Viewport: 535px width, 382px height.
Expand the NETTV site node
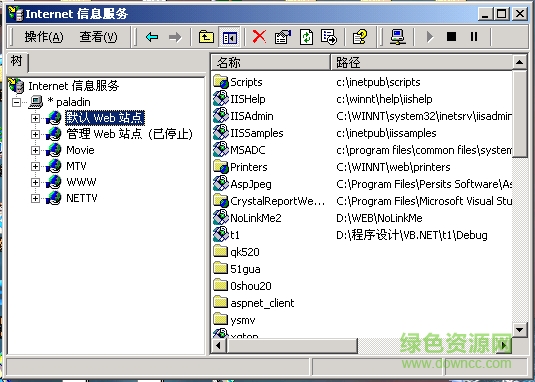(35, 199)
